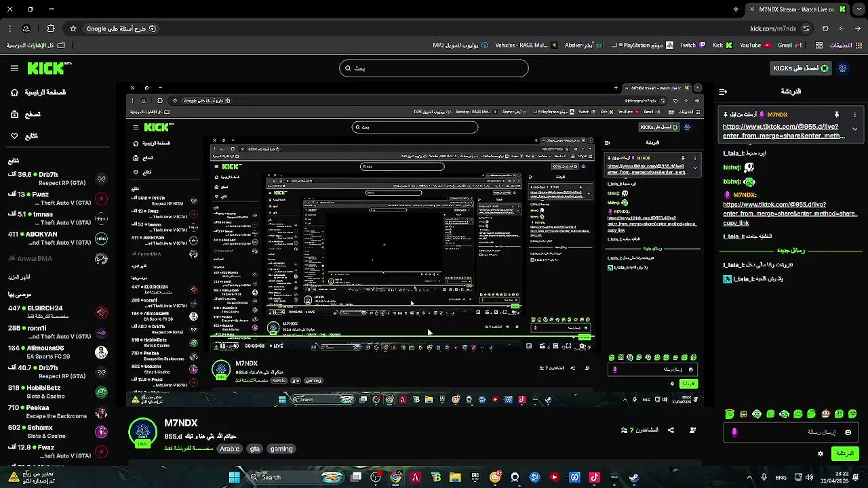Open File Explorer from taskbar
This screenshot has width=868, height=488.
tap(455, 477)
